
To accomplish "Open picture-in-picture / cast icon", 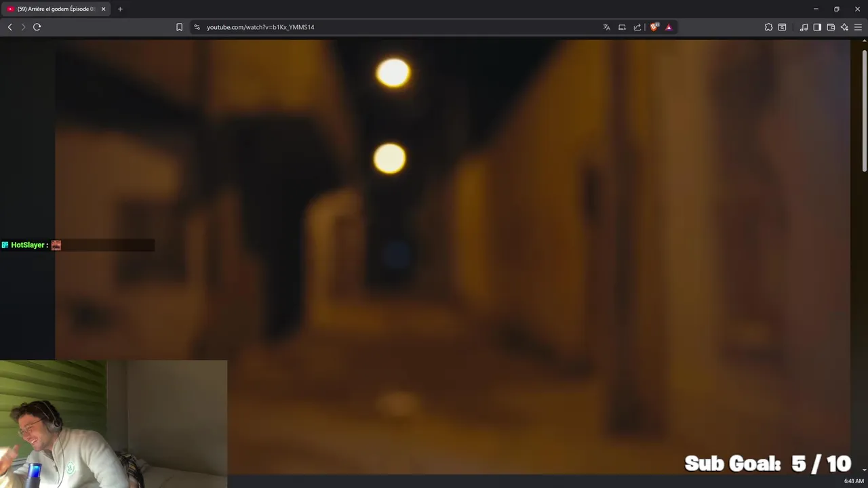I will [x=622, y=27].
